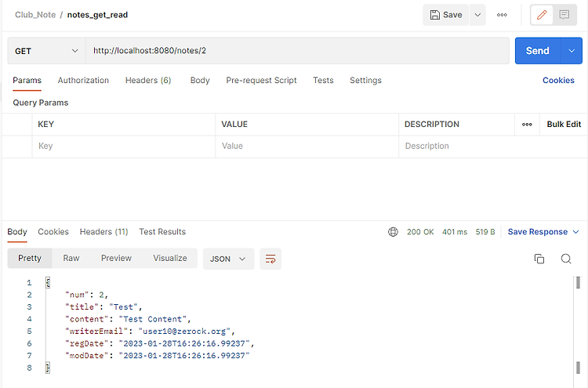
Task: Open the Settings tab
Action: click(x=365, y=80)
